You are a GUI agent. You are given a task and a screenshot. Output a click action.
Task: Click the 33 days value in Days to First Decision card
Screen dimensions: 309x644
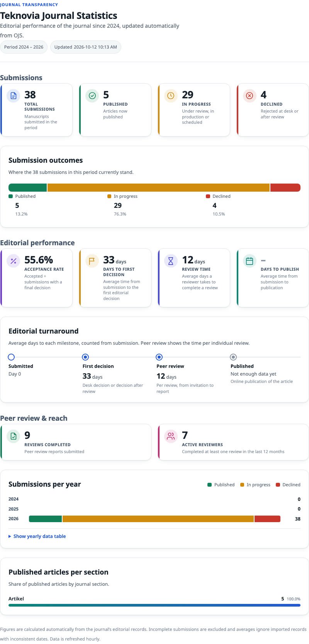point(115,260)
